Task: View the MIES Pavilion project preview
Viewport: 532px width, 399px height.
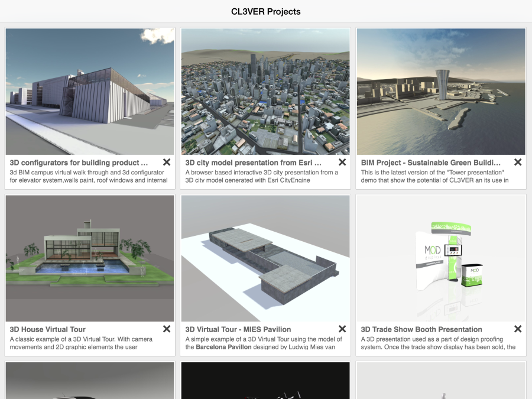Action: pyautogui.click(x=265, y=258)
